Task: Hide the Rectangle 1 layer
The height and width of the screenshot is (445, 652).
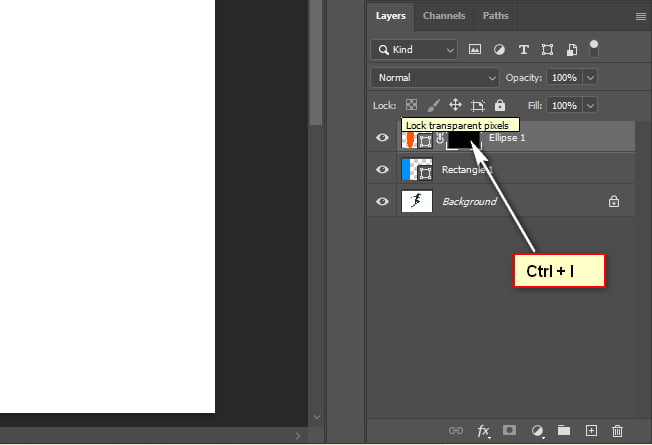Action: click(x=382, y=170)
